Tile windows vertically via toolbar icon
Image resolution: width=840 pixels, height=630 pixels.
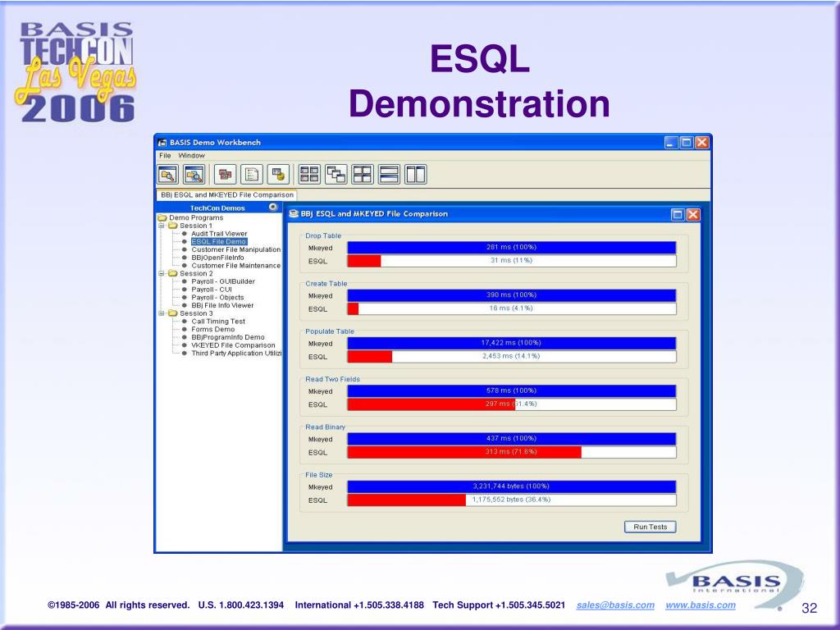click(416, 175)
